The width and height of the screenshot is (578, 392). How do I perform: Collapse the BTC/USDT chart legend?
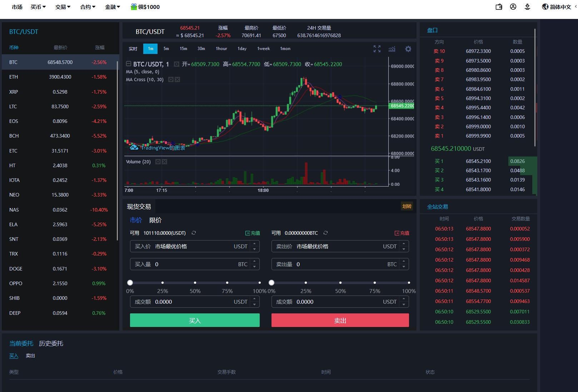[129, 64]
